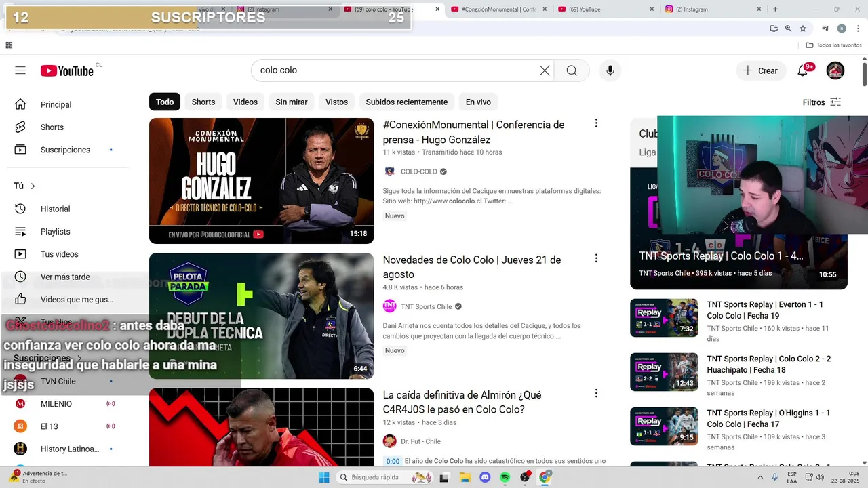Open options for La caída definitiva de Almirón
The width and height of the screenshot is (868, 488).
coord(596,393)
